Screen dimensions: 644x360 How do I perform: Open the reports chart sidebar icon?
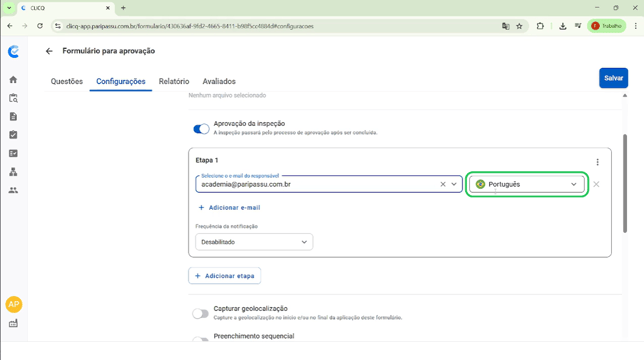point(13,154)
